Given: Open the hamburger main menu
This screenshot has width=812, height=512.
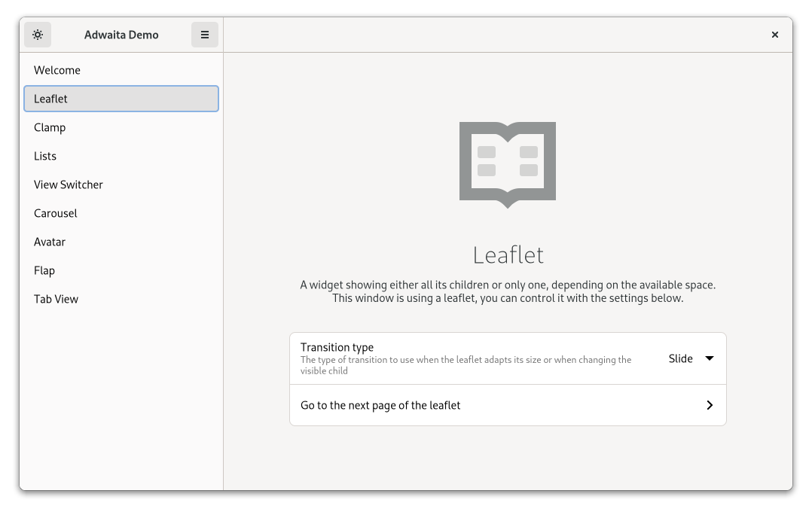Looking at the screenshot, I should tap(204, 35).
